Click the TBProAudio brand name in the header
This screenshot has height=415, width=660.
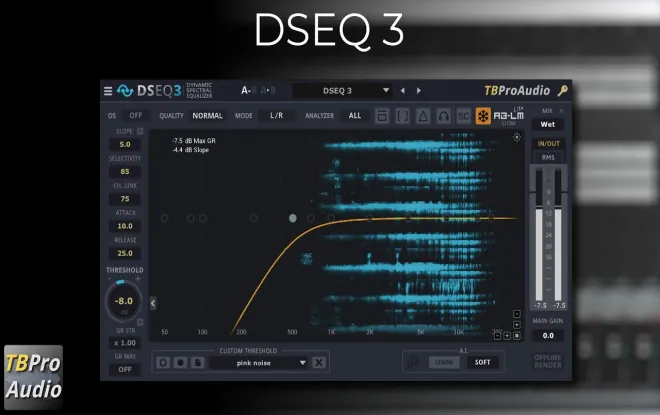[517, 90]
